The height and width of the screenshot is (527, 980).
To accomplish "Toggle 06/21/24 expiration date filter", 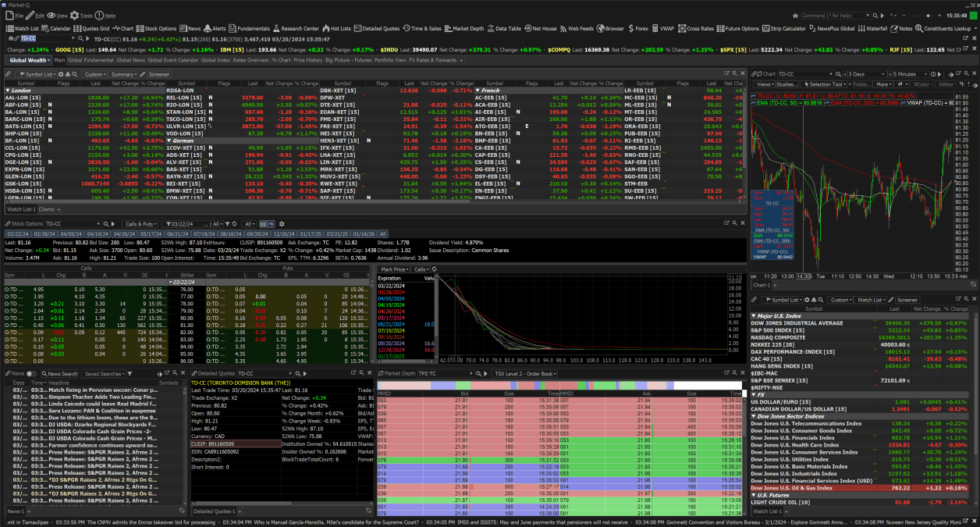I will point(177,234).
